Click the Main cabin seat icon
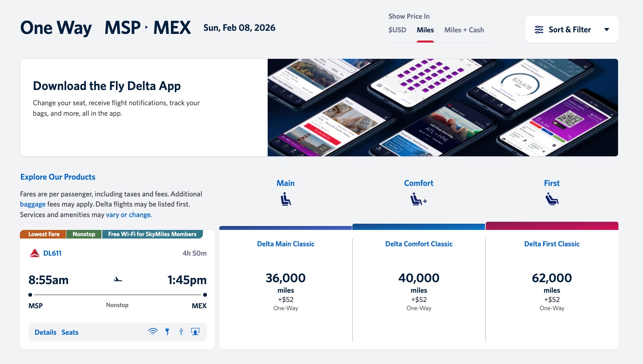The width and height of the screenshot is (643, 364). click(x=286, y=200)
